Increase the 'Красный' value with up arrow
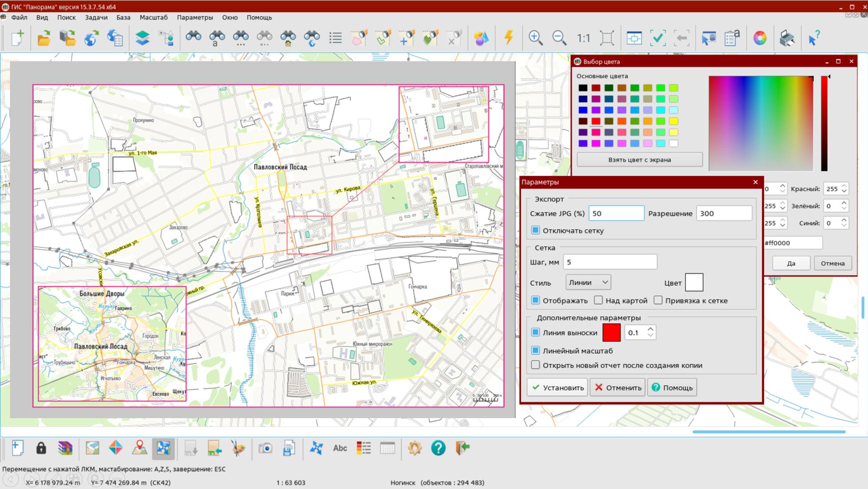868x489 pixels. 844,186
